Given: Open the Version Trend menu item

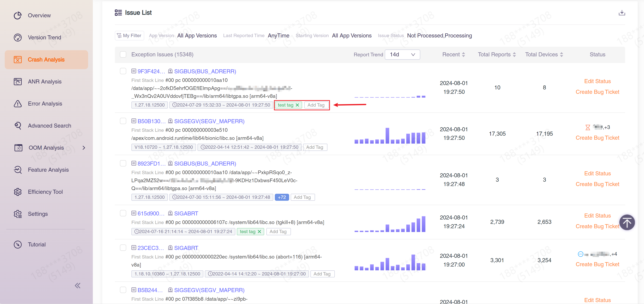Looking at the screenshot, I should [x=46, y=37].
